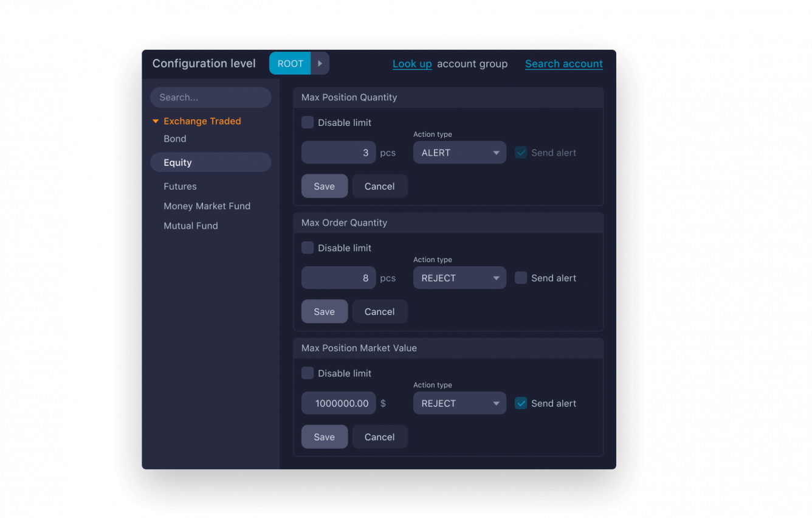Viewport: 812px width, 518px height.
Task: Open the REJECT dropdown under Max Order Quantity
Action: click(x=459, y=278)
